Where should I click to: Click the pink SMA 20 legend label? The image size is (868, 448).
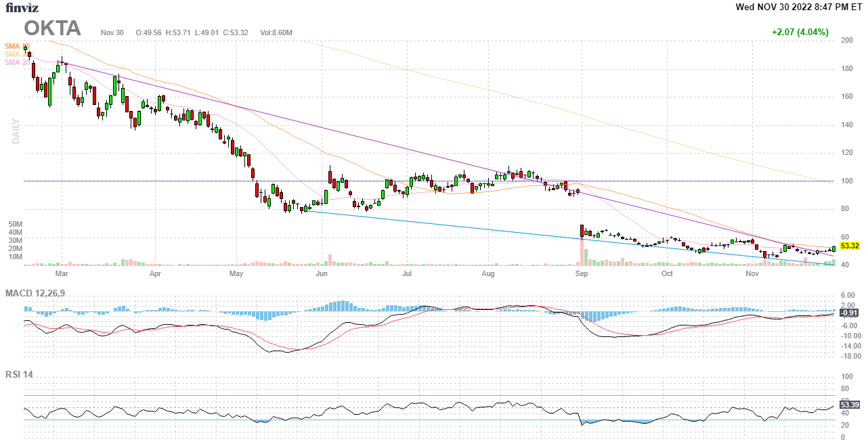17,62
